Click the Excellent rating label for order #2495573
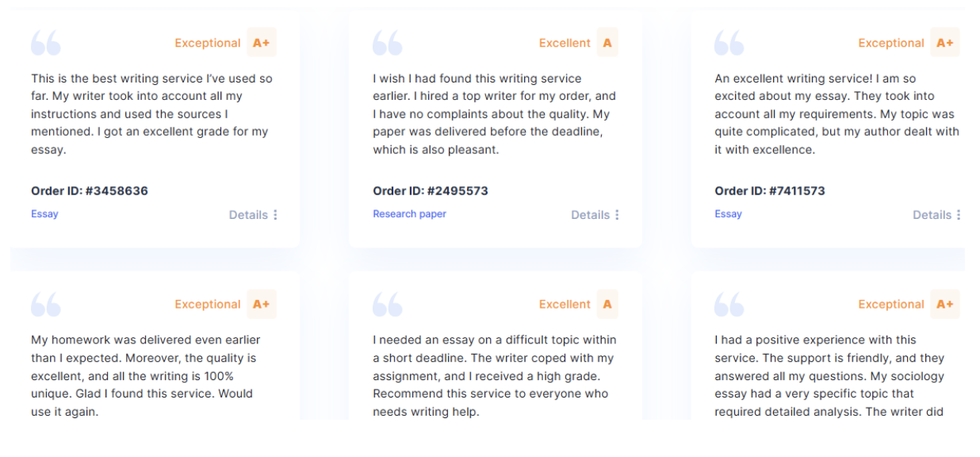 click(x=565, y=43)
